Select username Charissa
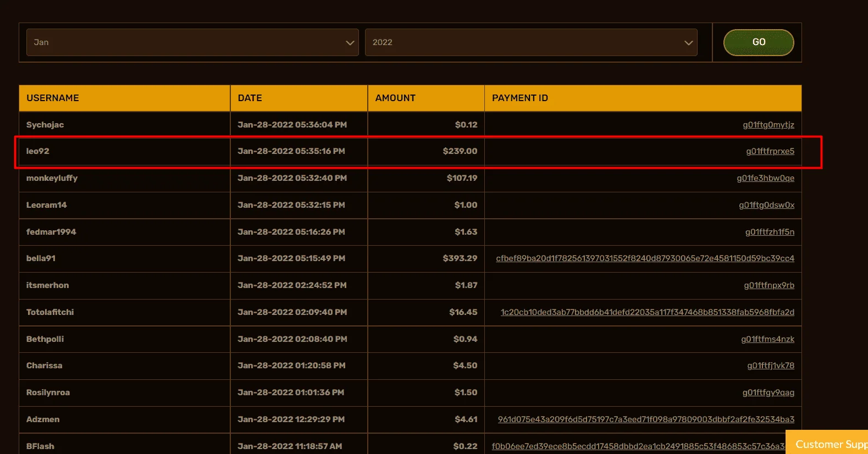Screen dimensions: 868x454 coord(44,366)
